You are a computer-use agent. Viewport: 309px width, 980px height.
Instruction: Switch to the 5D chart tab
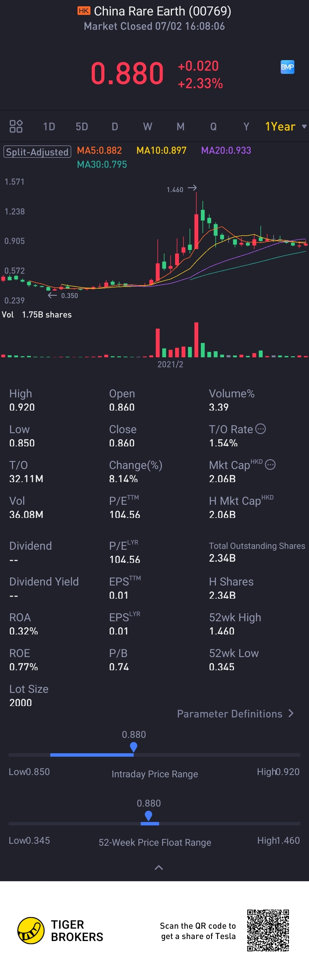[x=82, y=126]
